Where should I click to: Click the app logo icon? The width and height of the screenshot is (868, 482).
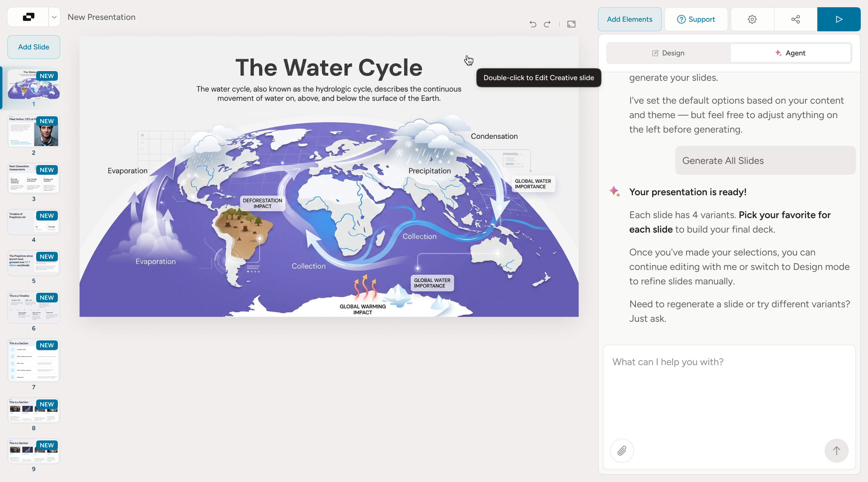tap(28, 17)
